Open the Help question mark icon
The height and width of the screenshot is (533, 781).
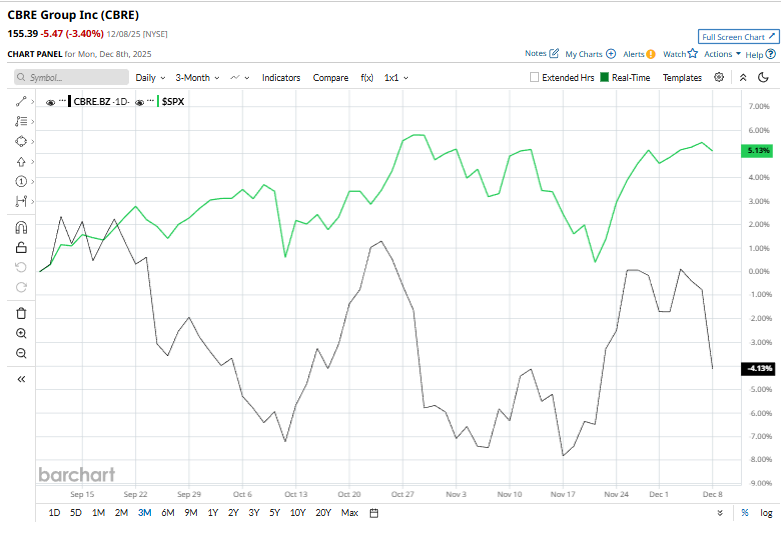[771, 54]
